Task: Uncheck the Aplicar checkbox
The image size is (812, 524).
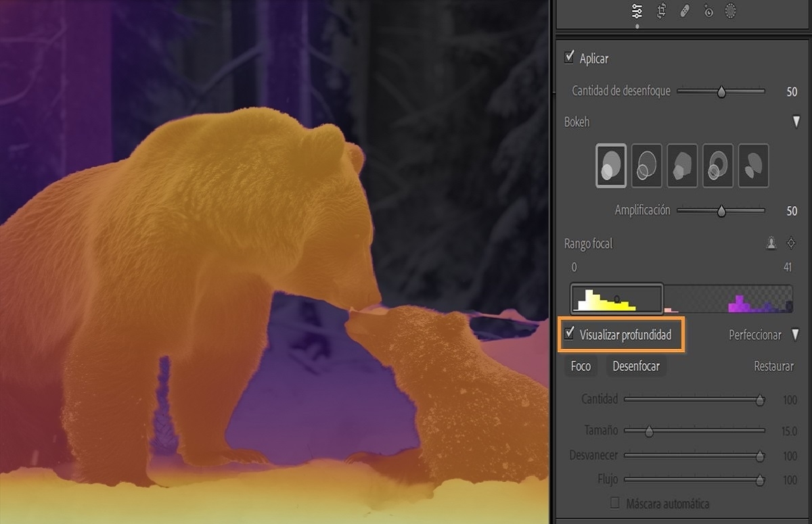Action: [569, 58]
